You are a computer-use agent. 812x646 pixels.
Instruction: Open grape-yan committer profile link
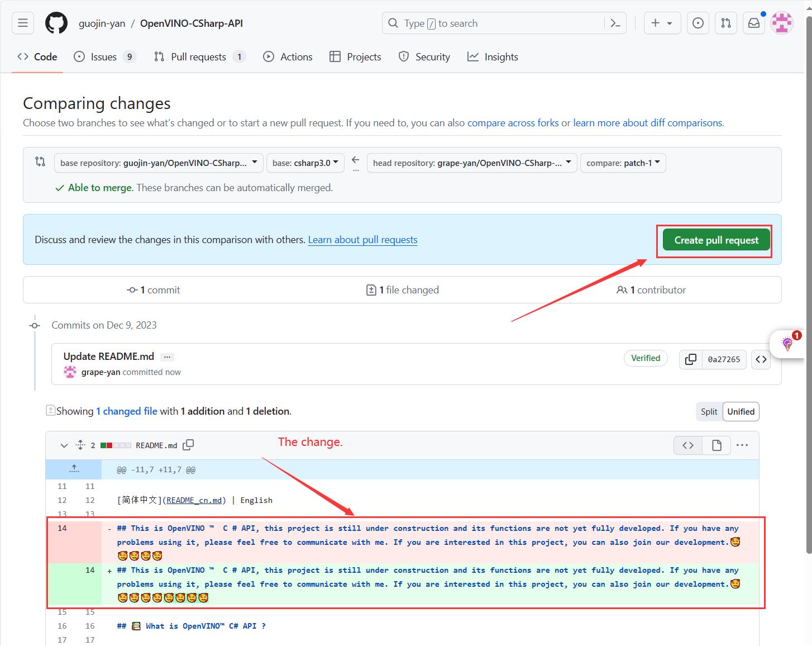pos(101,372)
